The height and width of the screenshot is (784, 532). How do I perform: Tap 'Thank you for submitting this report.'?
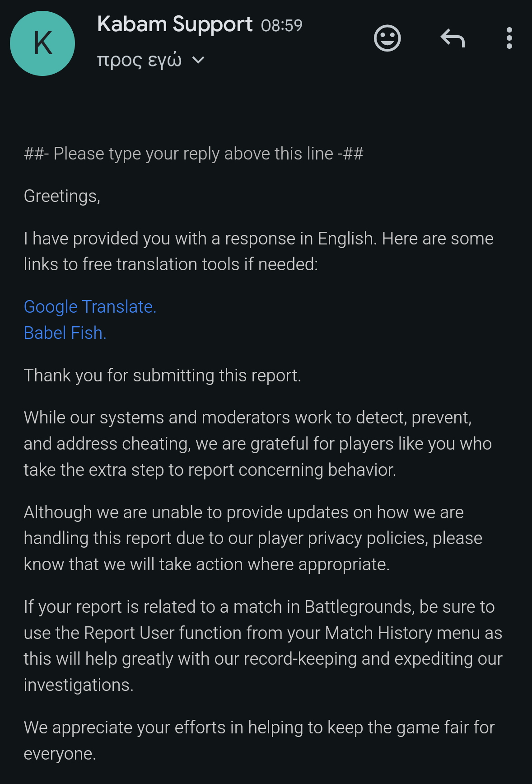(162, 376)
